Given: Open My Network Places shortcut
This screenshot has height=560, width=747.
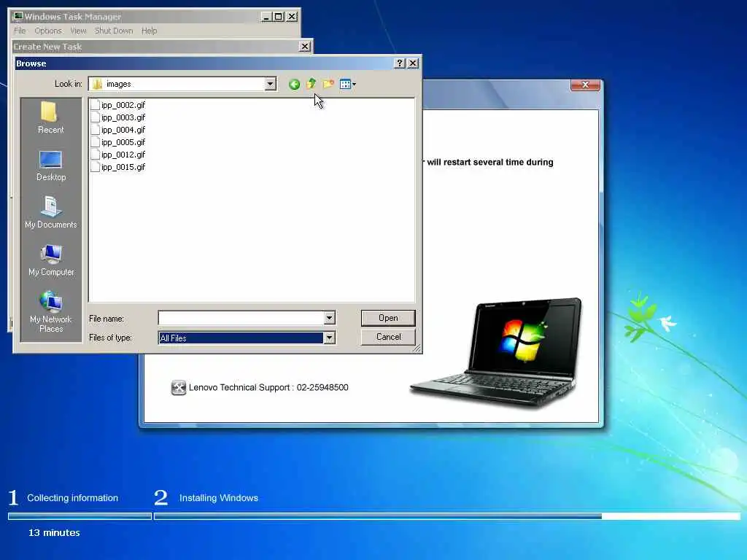Looking at the screenshot, I should pyautogui.click(x=50, y=312).
